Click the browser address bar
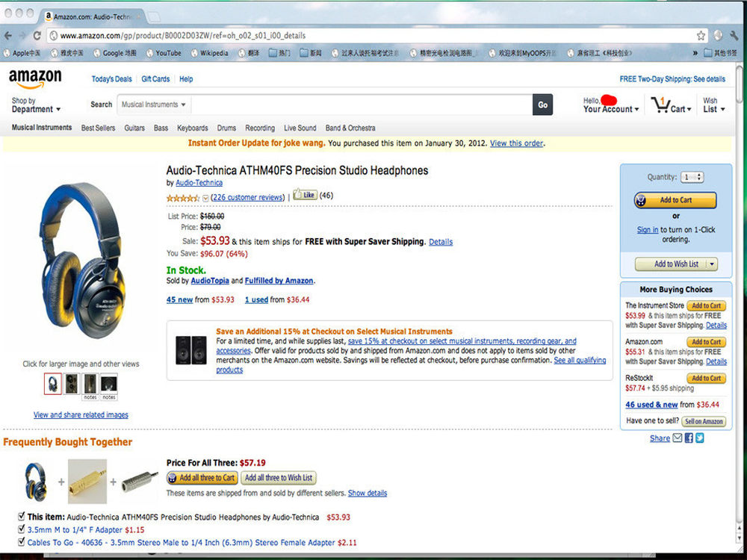 [371, 36]
